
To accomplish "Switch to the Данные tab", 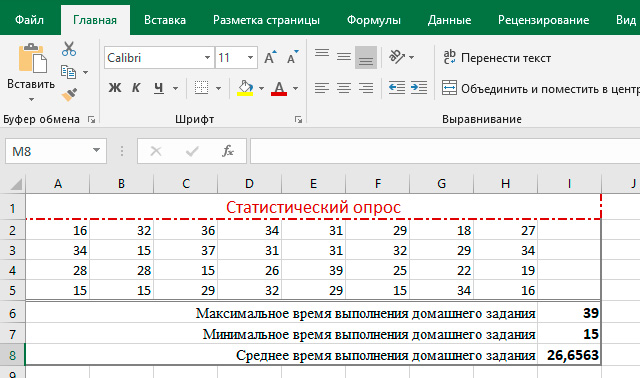I will (x=449, y=20).
